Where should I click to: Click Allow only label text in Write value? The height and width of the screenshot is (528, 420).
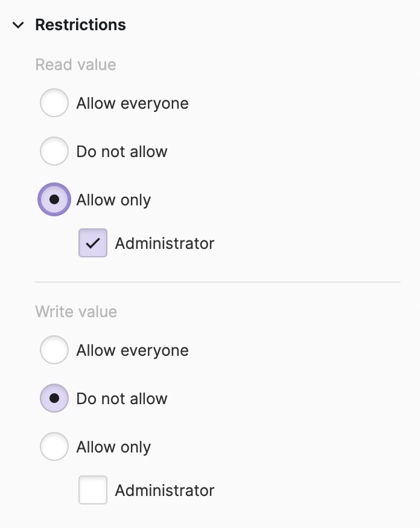(113, 447)
